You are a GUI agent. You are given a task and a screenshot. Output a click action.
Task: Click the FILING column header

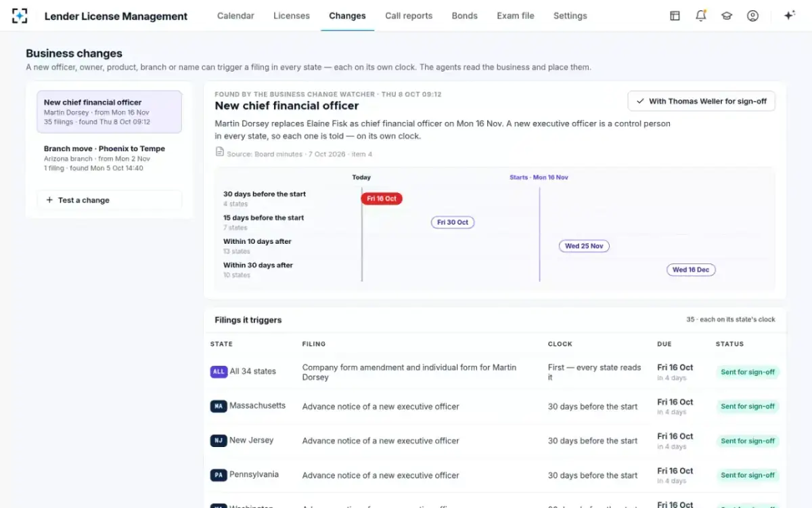[x=314, y=344]
